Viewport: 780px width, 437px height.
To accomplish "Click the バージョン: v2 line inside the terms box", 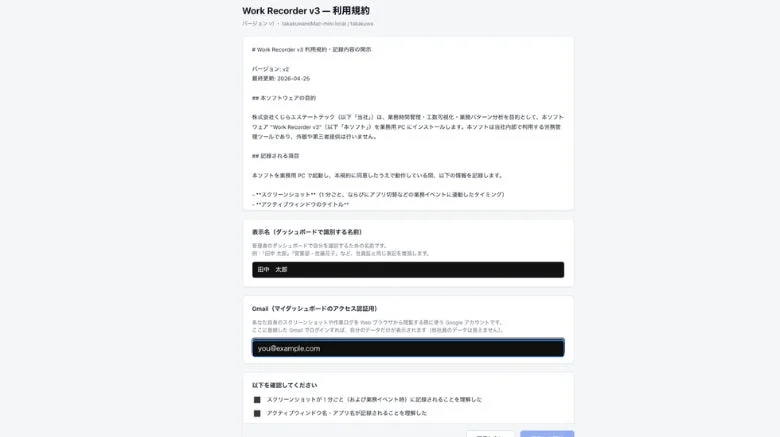I will pyautogui.click(x=270, y=69).
